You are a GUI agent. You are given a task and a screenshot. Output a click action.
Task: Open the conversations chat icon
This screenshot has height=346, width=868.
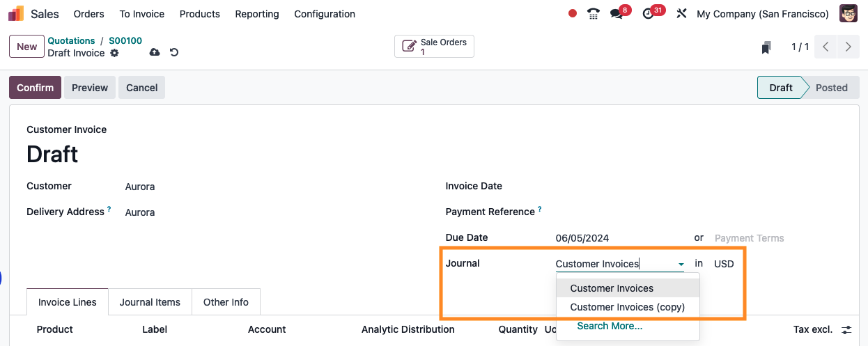pos(617,14)
